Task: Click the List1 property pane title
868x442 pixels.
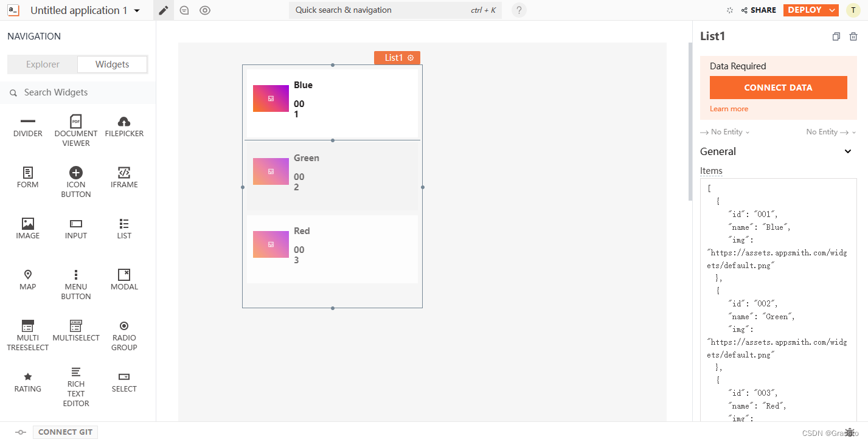Action: [x=713, y=36]
